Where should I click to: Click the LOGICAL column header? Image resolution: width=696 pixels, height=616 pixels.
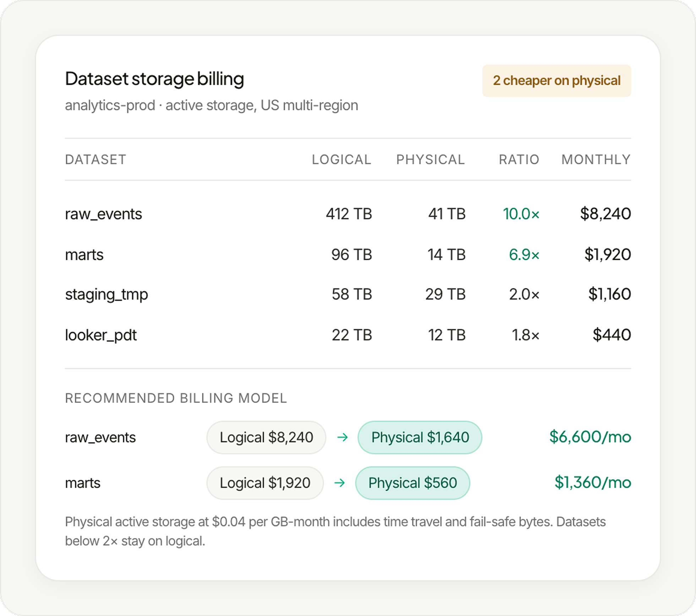[342, 160]
